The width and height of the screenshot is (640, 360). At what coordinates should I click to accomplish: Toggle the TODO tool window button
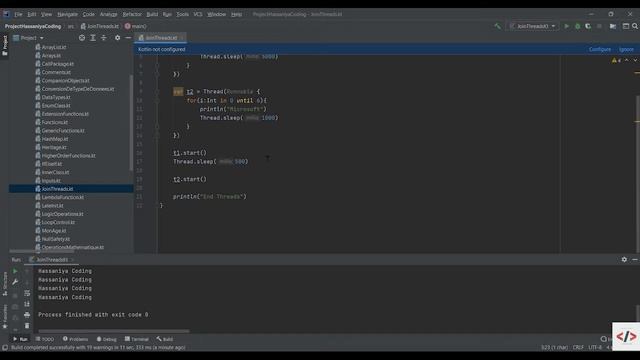[x=45, y=339]
